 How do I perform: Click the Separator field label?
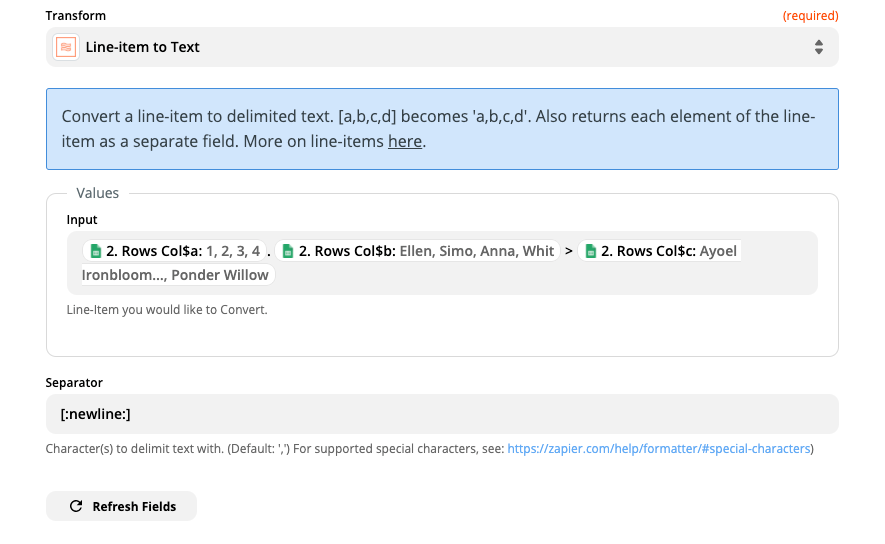click(74, 383)
